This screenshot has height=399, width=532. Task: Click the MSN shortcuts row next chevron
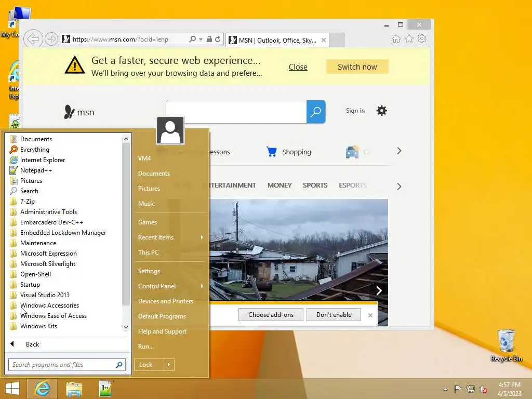(x=399, y=151)
